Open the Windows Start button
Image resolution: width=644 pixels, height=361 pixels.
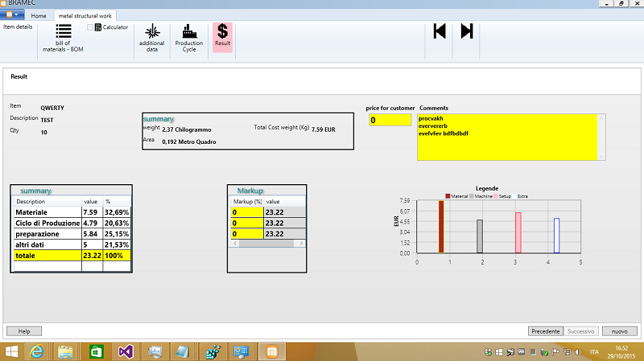pos(11,351)
